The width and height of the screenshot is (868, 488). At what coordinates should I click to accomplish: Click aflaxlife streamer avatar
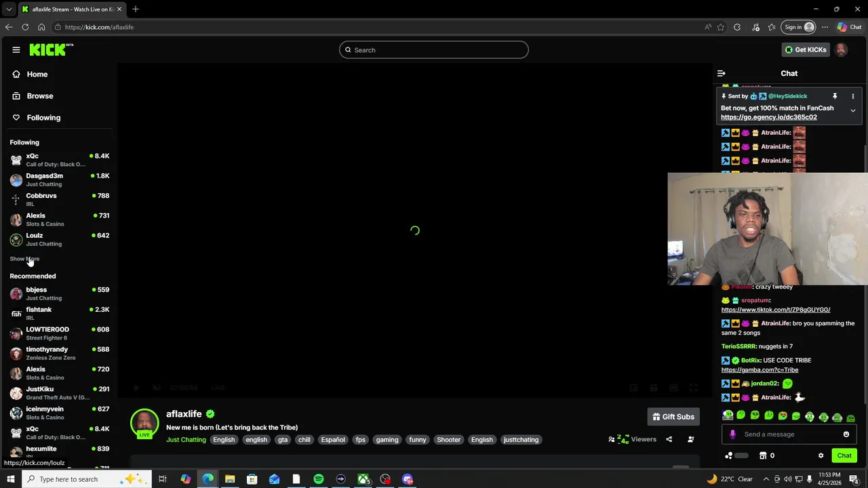click(x=144, y=424)
